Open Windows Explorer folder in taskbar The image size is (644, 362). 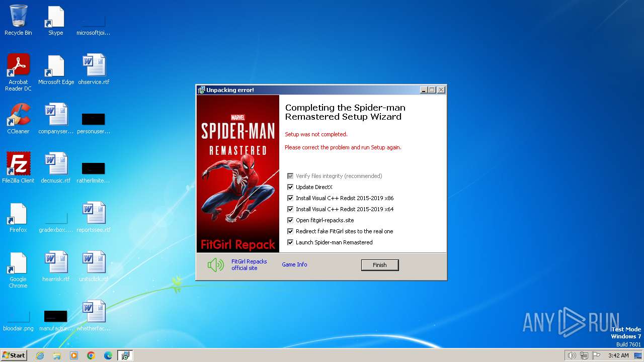[57, 355]
